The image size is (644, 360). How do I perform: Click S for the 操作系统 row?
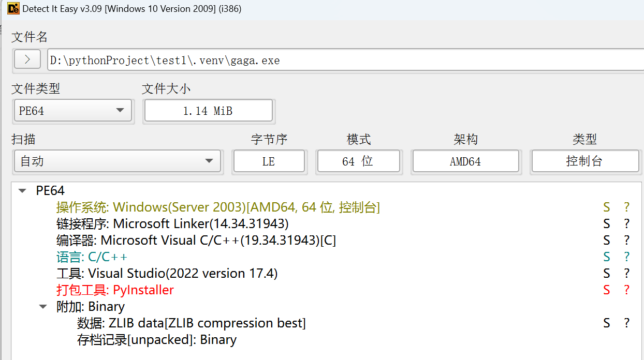(607, 207)
